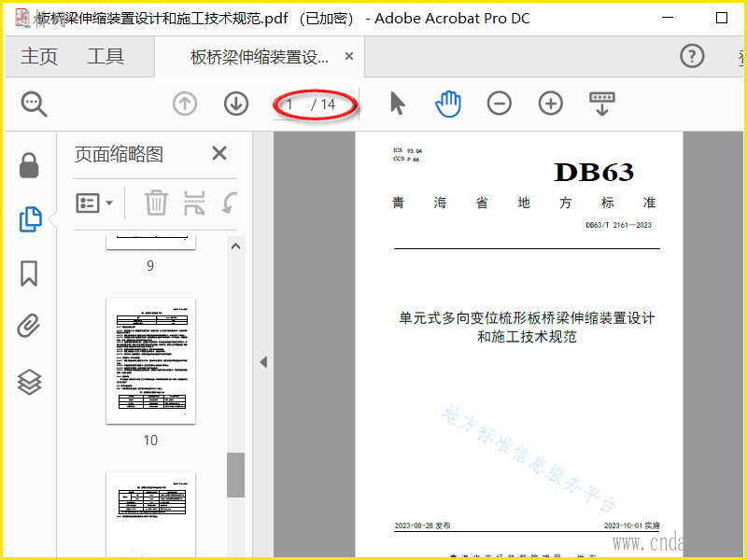This screenshot has height=560, width=747.
Task: Toggle the page thumbnails sidebar icon
Action: click(31, 219)
